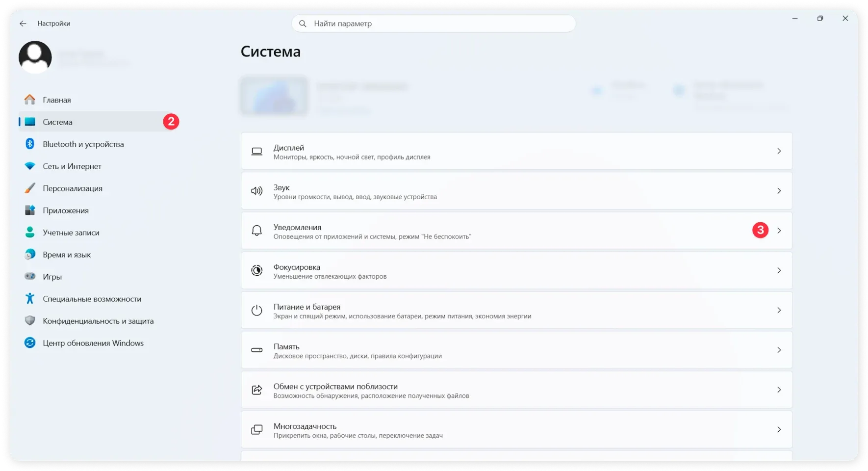The height and width of the screenshot is (471, 868).
Task: Expand the Звук row chevron
Action: 779,191
